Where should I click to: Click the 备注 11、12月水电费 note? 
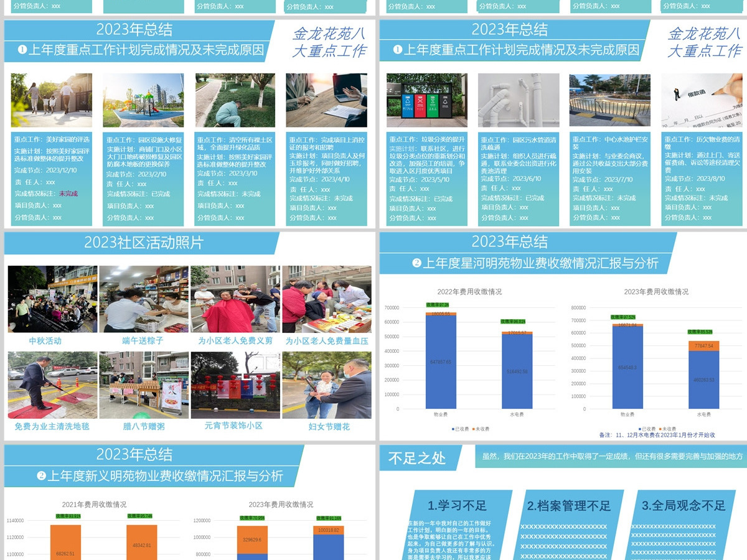(656, 435)
